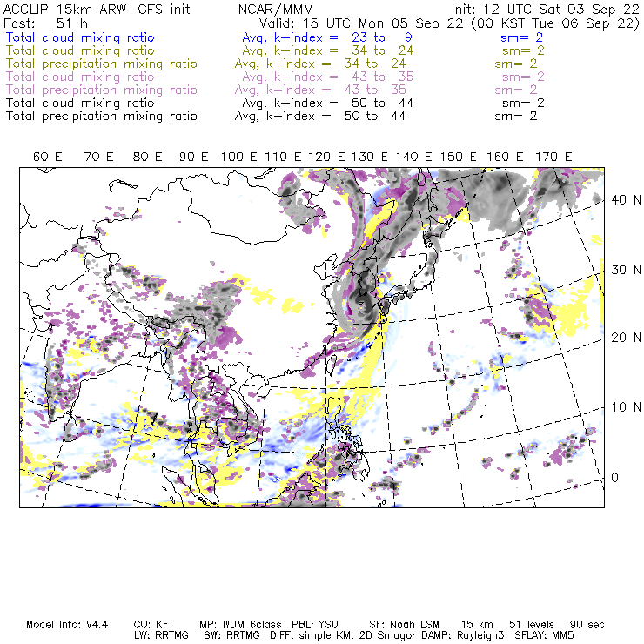Select the purple cloud 'k-index = 43 to 35'
Screen dimensions: 644x644
344,77
